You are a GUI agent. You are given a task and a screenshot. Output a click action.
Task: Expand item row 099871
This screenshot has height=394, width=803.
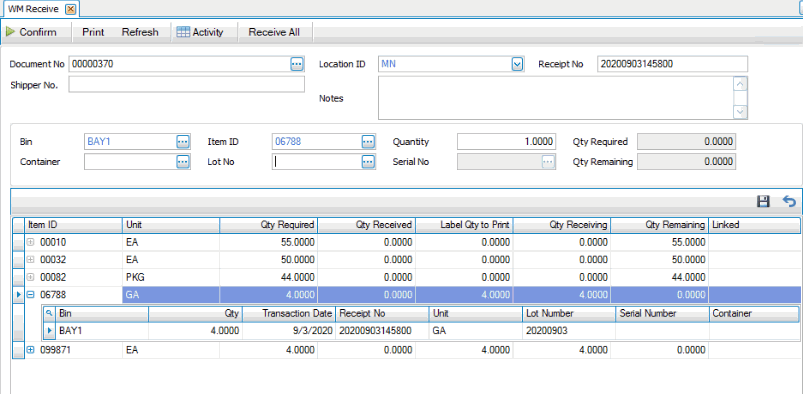click(x=30, y=350)
